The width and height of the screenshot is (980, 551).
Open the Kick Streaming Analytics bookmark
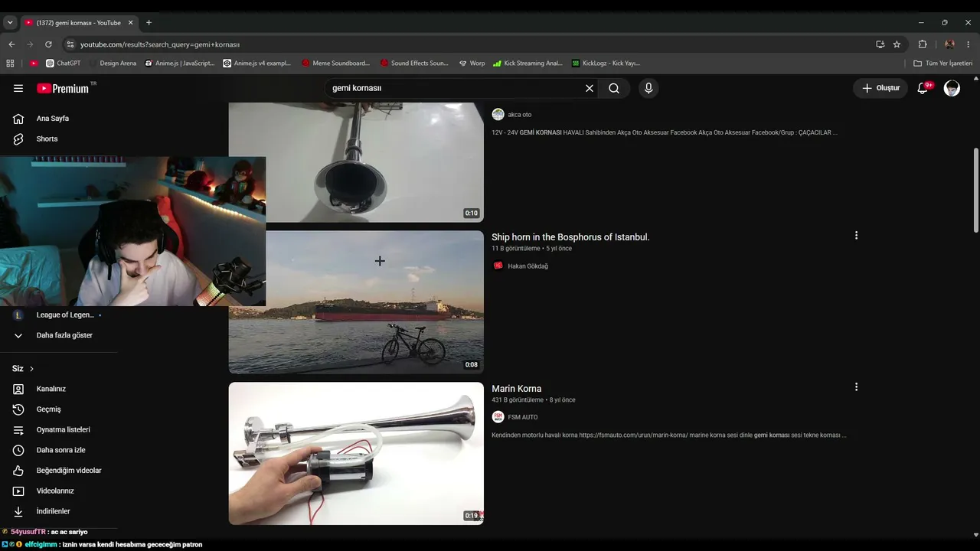tap(528, 64)
